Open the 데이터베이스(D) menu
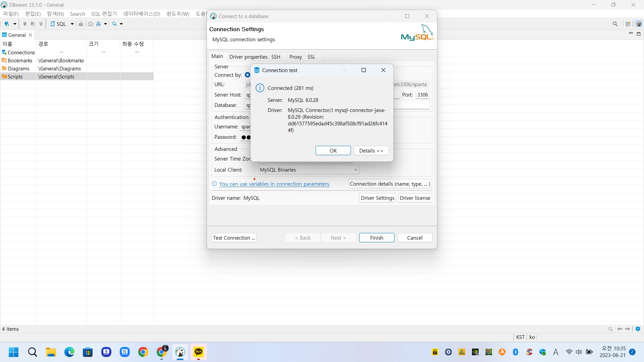Viewport: 644px width, 362px height. 142,14
